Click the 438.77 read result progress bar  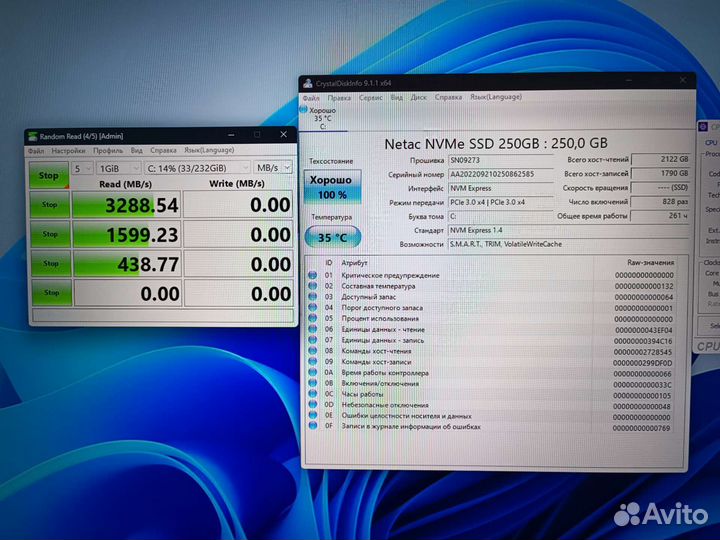click(x=127, y=264)
